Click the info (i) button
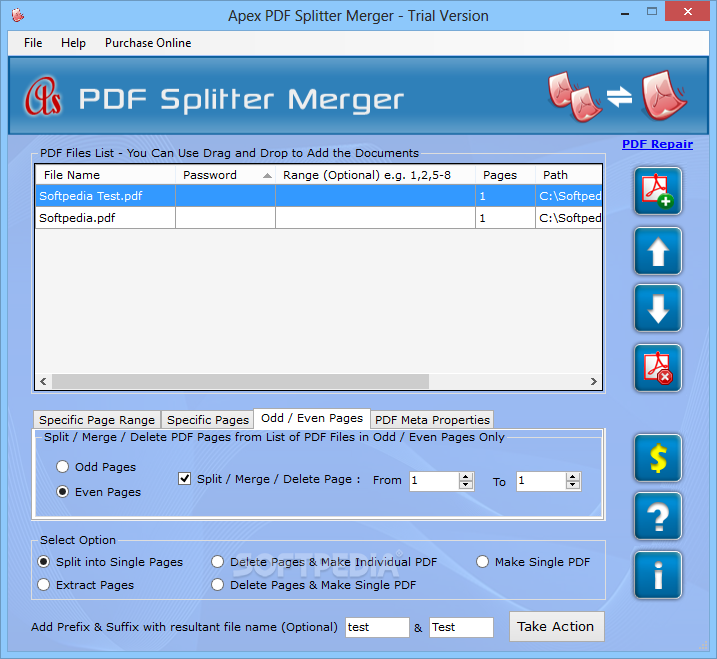Image resolution: width=717 pixels, height=659 pixels. 658,575
